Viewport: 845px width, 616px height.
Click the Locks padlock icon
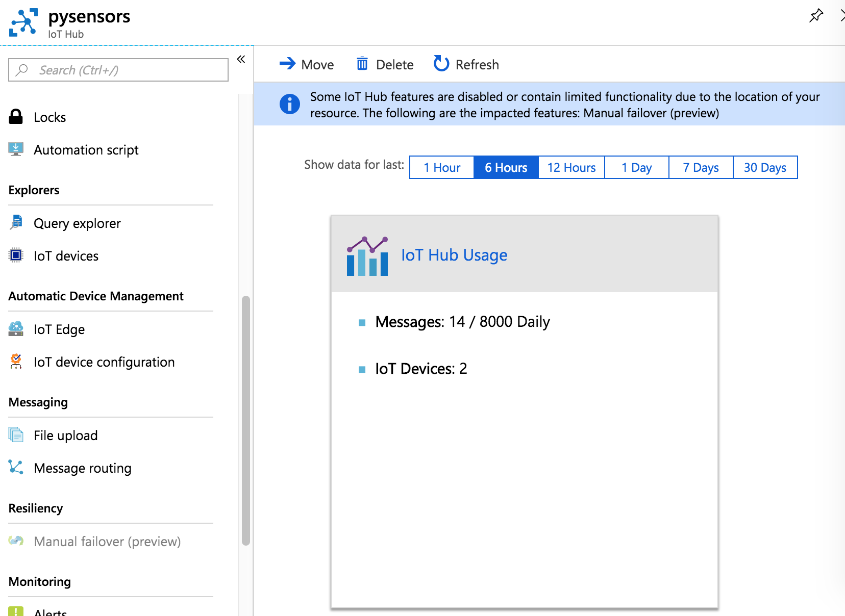16,117
